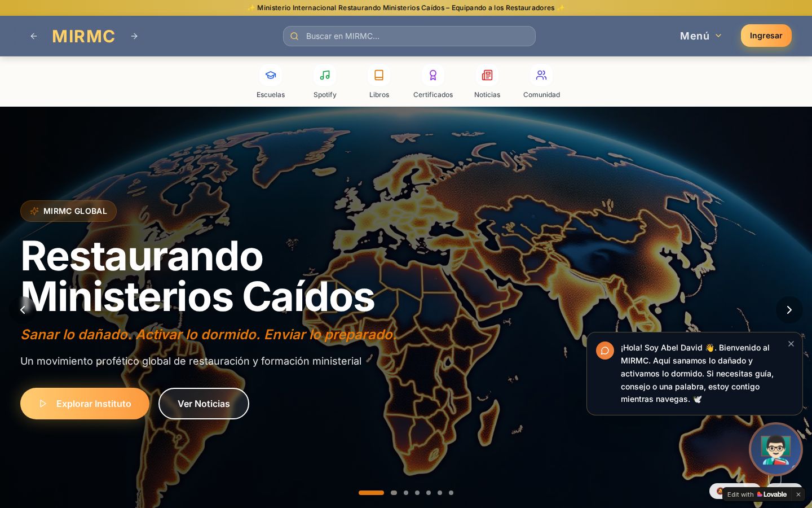Open the Abel David teacher avatar chat
Image resolution: width=812 pixels, height=508 pixels.
click(x=776, y=449)
